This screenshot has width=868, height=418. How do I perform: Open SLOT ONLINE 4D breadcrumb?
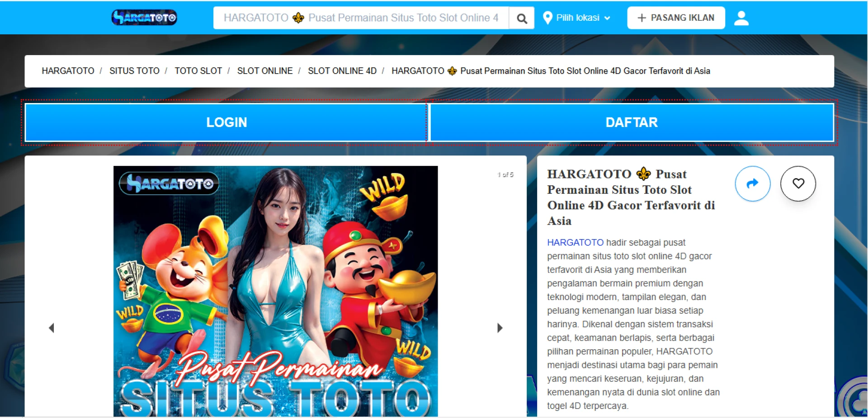pos(342,71)
